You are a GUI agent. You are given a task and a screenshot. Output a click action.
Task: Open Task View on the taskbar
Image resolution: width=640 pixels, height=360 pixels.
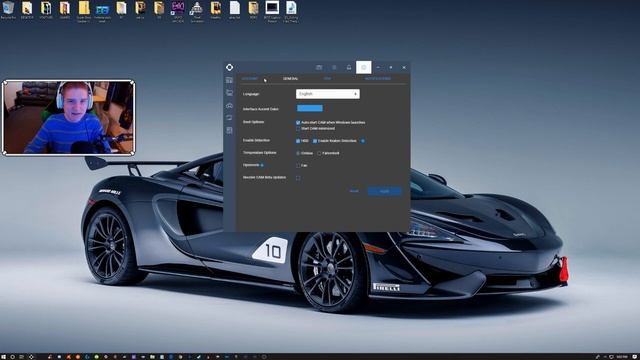(22, 357)
